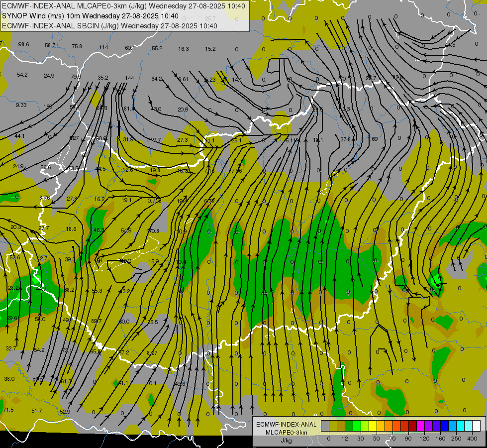
Task: Click the lime yellow-green legend swatch
Action: pos(365,426)
